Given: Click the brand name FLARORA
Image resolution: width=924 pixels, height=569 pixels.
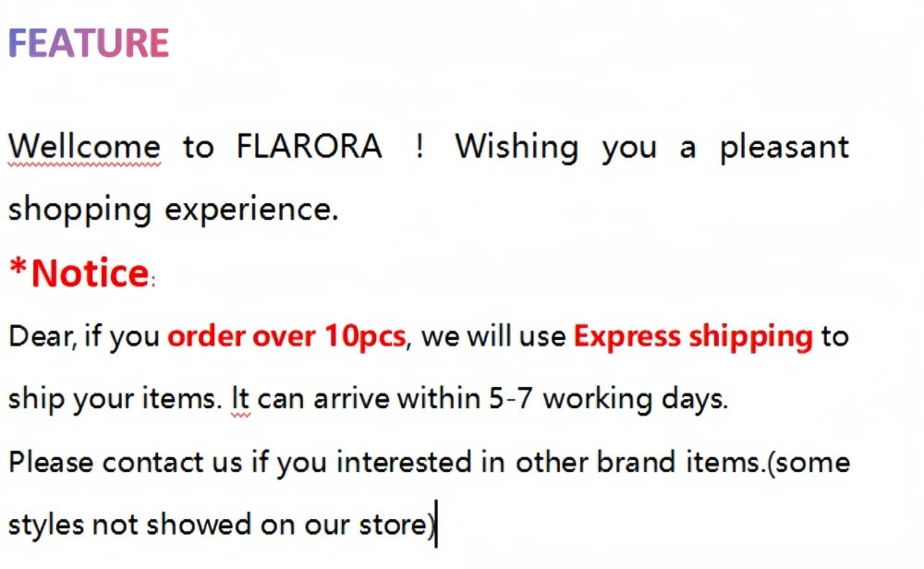Looking at the screenshot, I should tap(309, 147).
